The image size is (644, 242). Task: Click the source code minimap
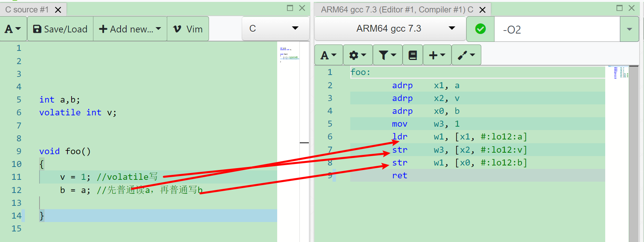(289, 55)
